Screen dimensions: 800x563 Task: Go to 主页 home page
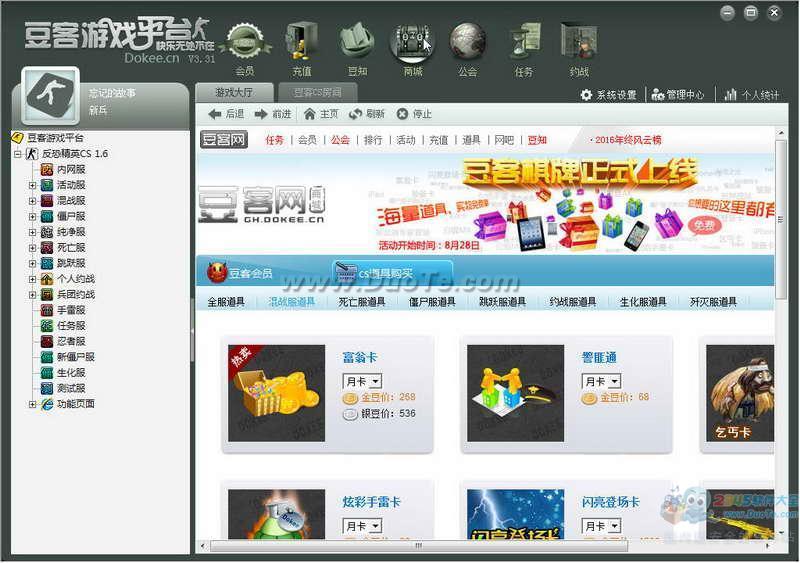pyautogui.click(x=321, y=114)
